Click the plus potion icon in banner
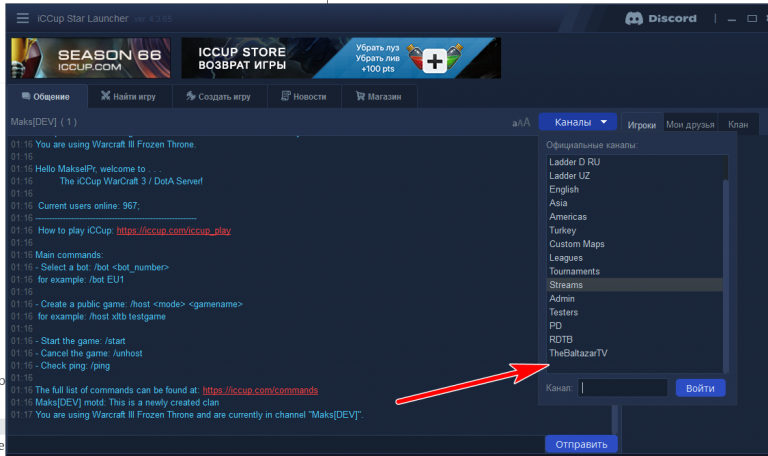The image size is (768, 456). pyautogui.click(x=434, y=61)
